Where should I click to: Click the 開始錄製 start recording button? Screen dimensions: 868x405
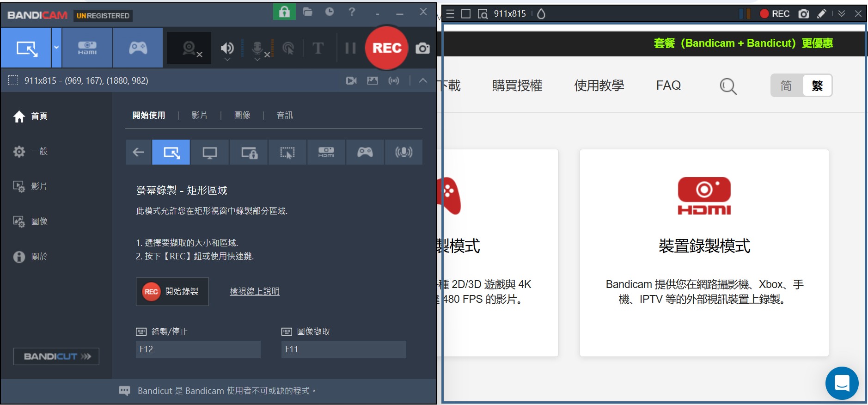[172, 292]
